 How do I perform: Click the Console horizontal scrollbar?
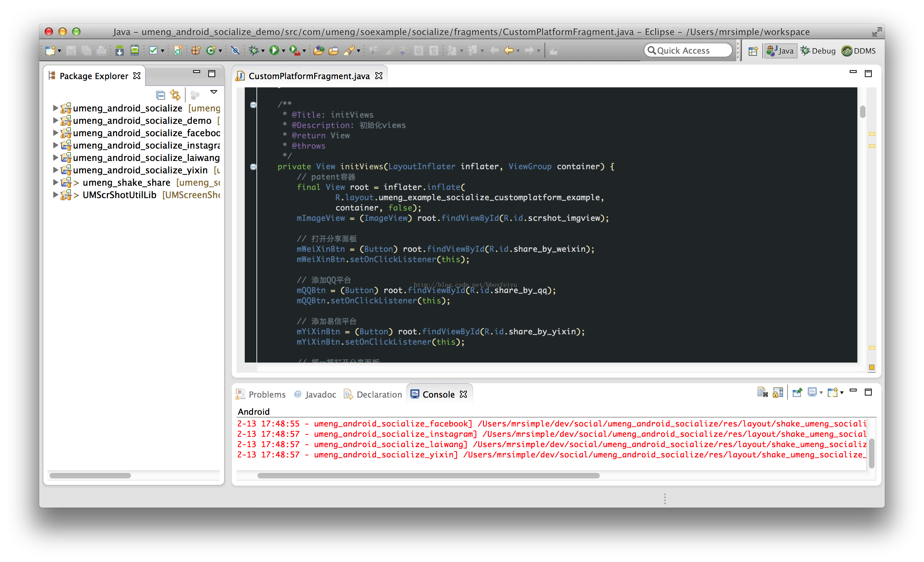[428, 476]
